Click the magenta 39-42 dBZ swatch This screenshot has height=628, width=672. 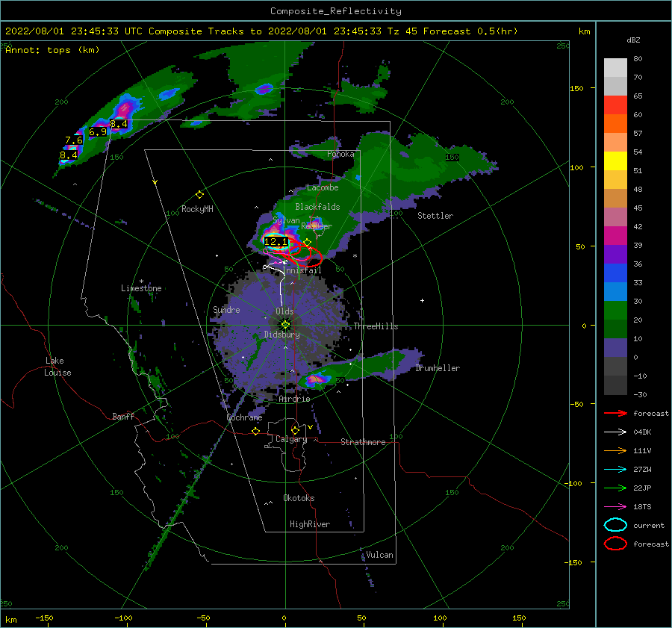click(615, 236)
